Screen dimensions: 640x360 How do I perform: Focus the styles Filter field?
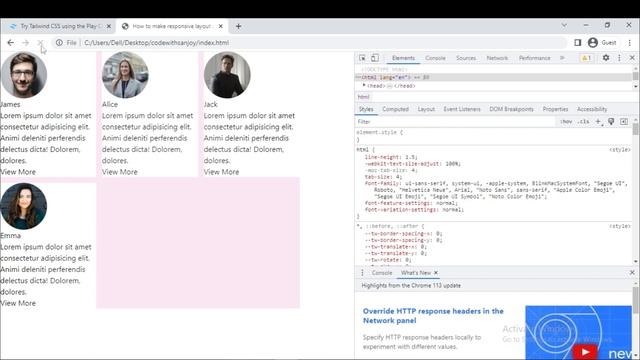(x=455, y=122)
